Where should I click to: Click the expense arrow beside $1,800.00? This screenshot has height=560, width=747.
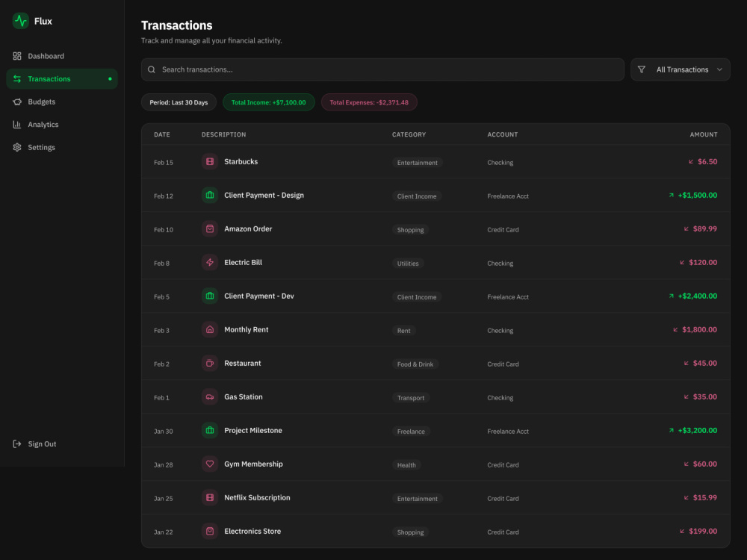click(x=675, y=329)
